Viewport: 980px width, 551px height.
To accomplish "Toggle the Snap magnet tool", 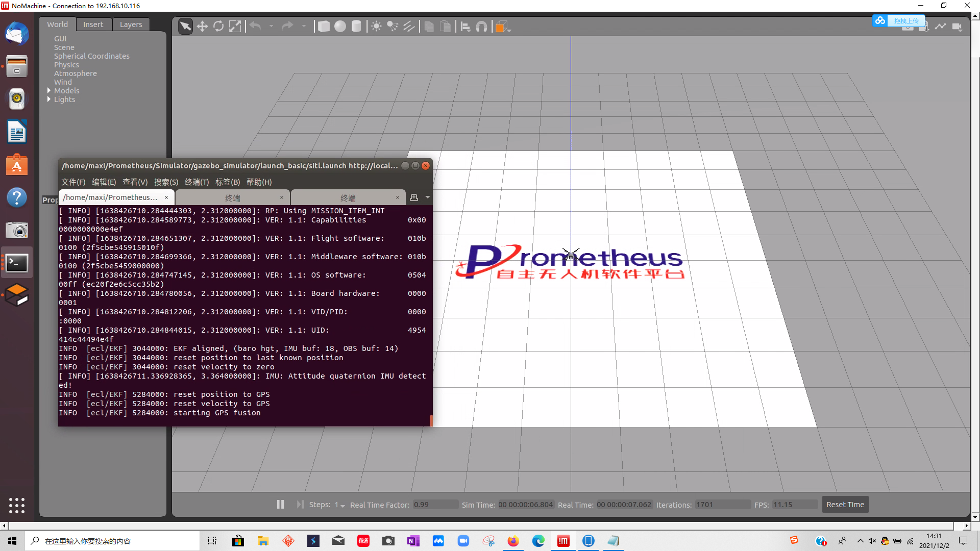I will coord(482,27).
